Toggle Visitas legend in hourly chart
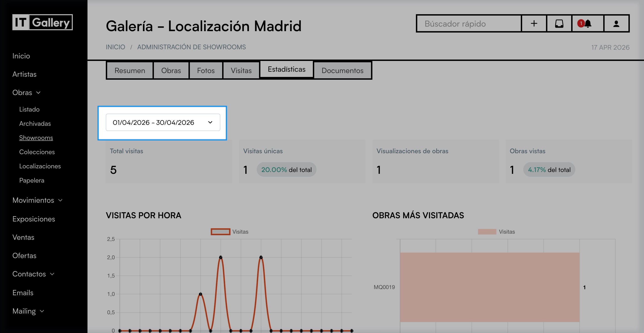 (x=229, y=232)
